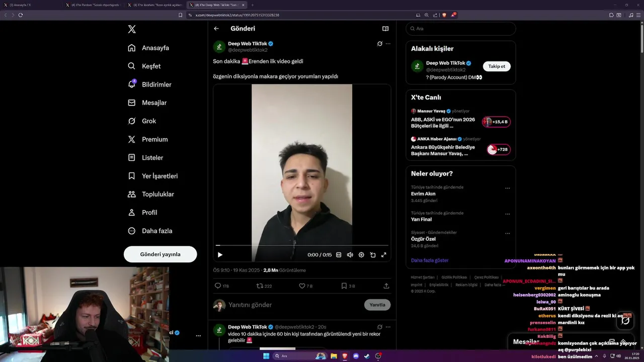Click the browser bookmark icon
Viewport: 644px width, 362px height.
point(181,15)
